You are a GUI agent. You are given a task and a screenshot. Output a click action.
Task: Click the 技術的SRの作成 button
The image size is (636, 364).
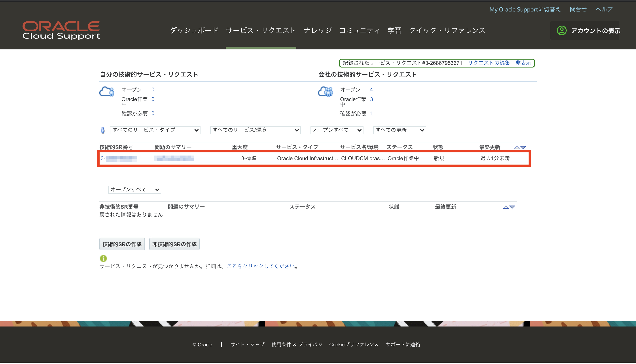point(122,244)
